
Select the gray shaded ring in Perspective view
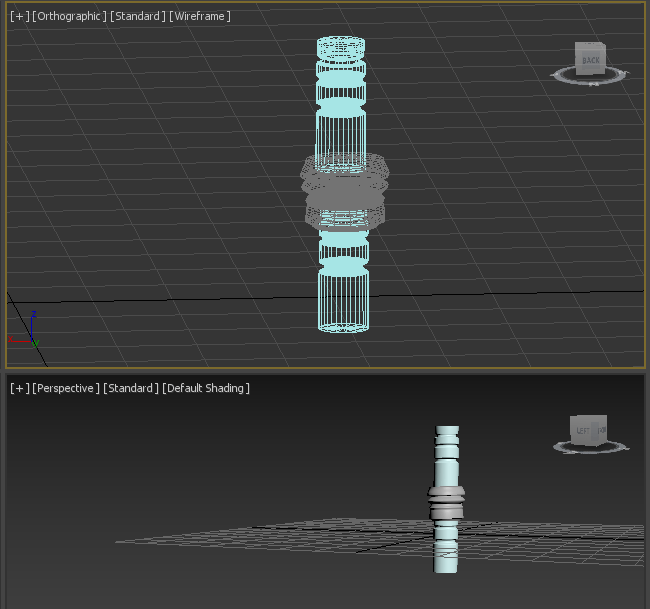(x=446, y=502)
